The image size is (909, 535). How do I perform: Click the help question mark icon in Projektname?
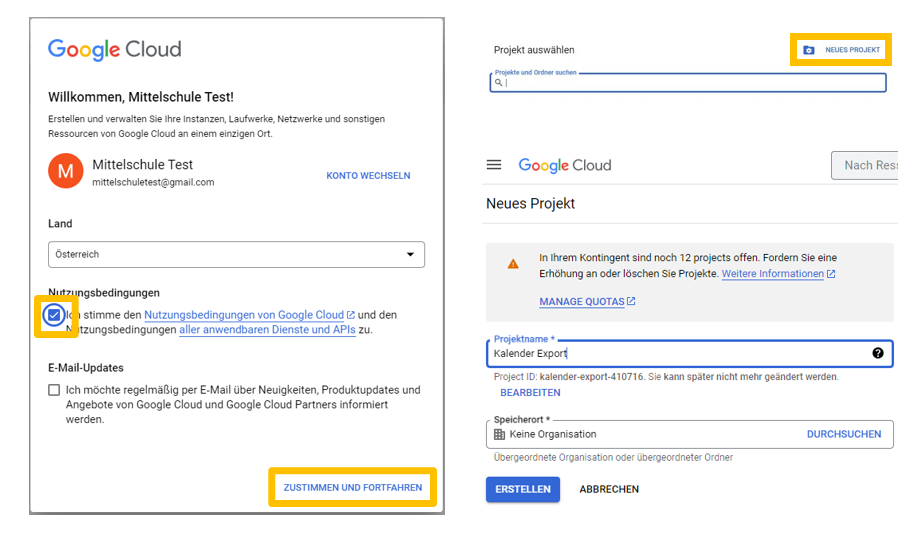878,353
